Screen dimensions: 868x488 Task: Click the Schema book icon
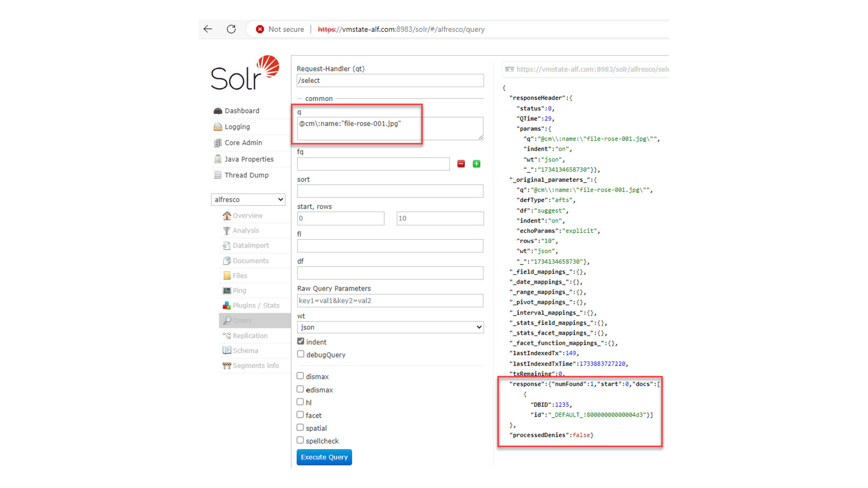(x=227, y=350)
